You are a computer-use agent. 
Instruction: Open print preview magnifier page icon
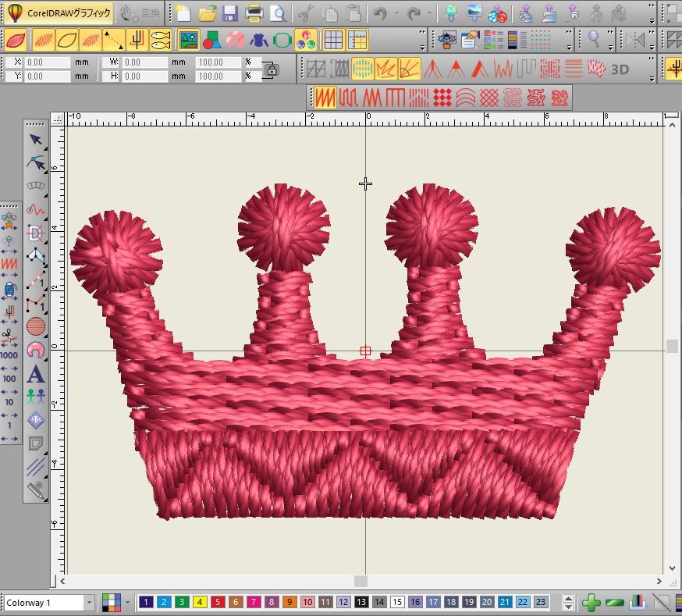[x=278, y=13]
